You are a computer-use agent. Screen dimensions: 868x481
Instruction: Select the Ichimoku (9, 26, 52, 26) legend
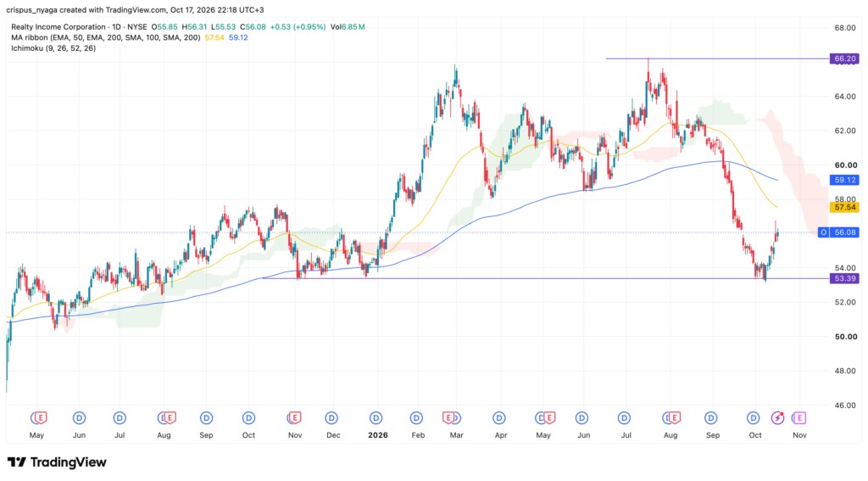point(53,48)
